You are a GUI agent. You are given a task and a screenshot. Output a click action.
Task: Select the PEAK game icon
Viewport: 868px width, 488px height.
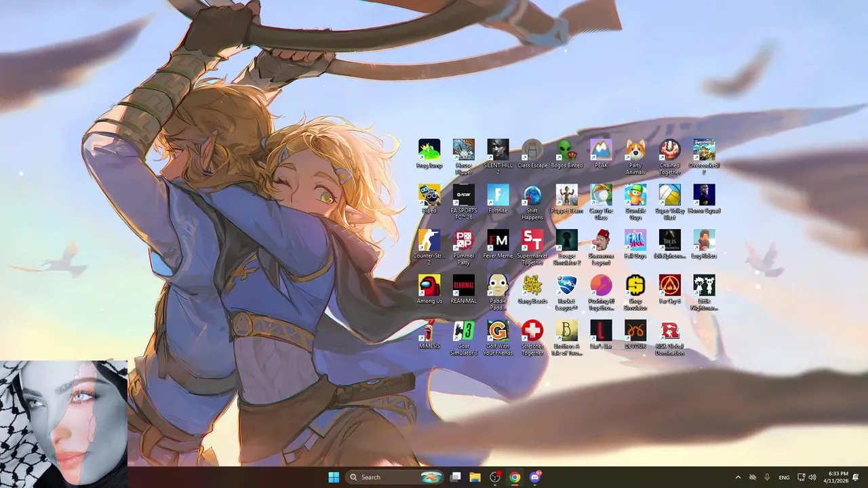pyautogui.click(x=601, y=155)
